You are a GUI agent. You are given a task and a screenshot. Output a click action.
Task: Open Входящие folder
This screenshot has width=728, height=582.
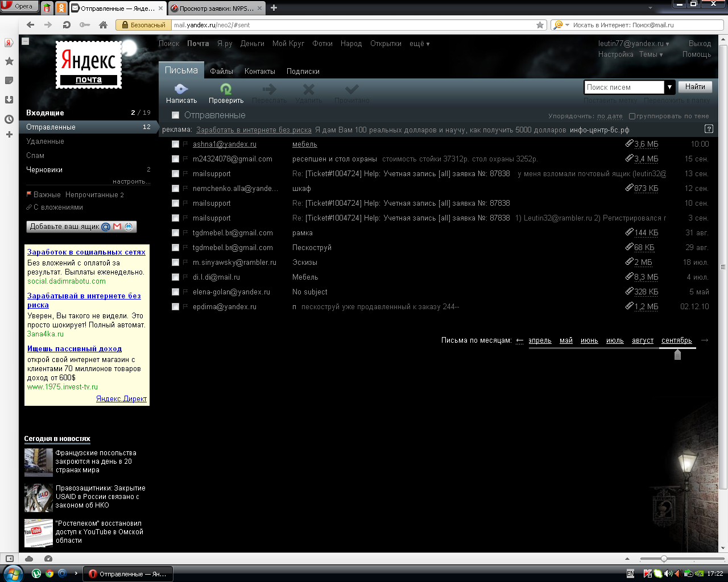point(45,113)
